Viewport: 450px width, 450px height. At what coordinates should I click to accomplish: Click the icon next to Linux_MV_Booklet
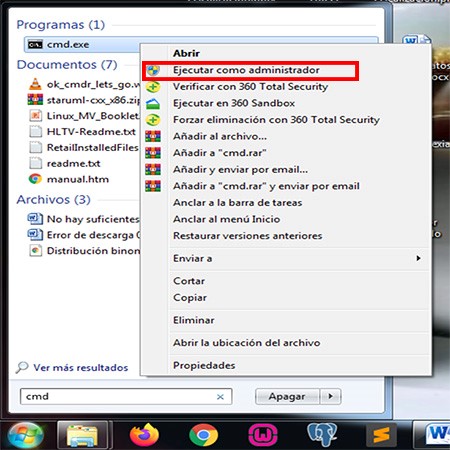tap(36, 116)
